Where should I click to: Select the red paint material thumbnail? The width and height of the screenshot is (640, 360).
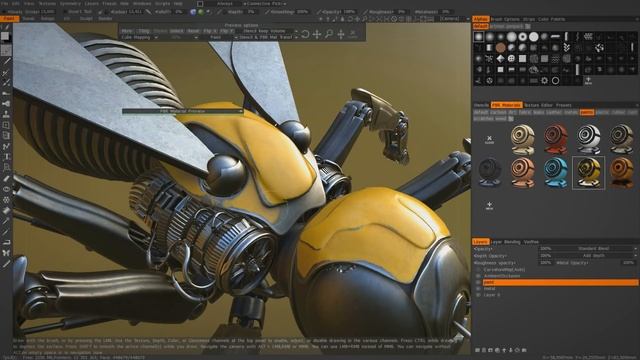click(x=555, y=139)
